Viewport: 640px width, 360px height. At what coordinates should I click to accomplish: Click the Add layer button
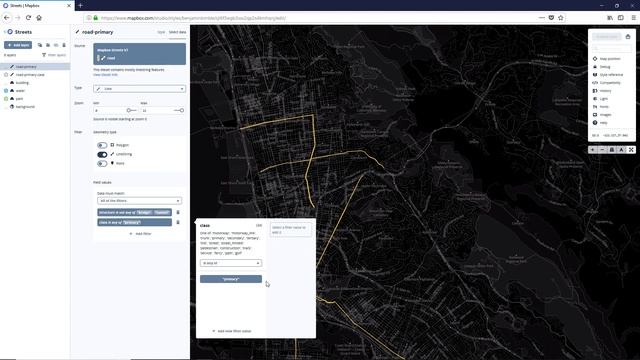pos(18,45)
